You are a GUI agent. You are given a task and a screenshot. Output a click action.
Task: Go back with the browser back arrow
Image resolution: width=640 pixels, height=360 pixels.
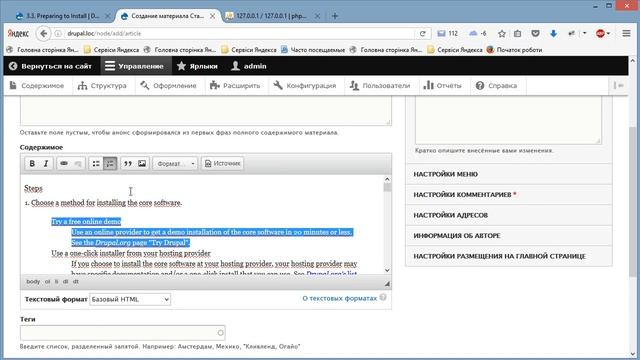tap(43, 33)
